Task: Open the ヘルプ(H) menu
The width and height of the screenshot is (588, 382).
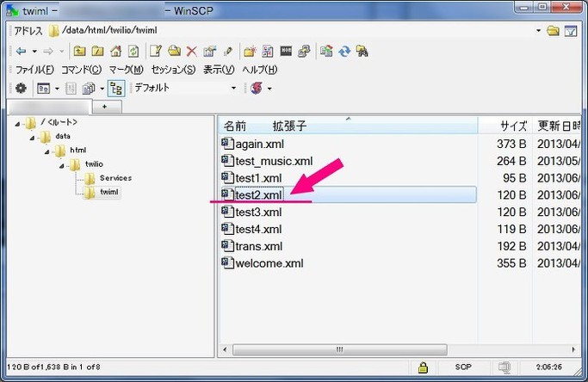Action: [x=260, y=70]
